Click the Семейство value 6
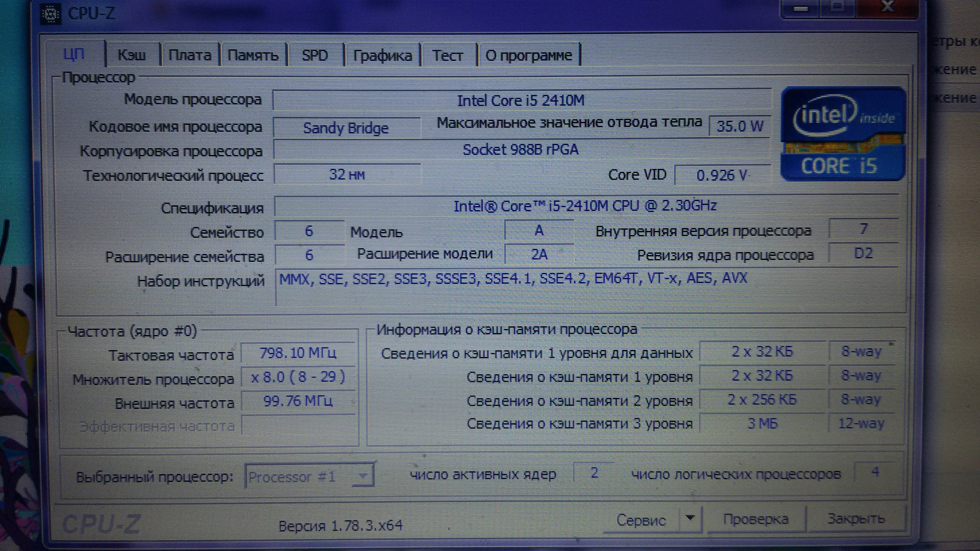Image resolution: width=980 pixels, height=551 pixels. (x=309, y=231)
